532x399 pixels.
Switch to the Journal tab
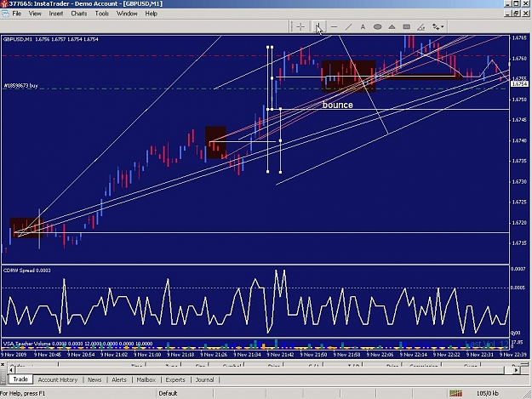pyautogui.click(x=204, y=379)
